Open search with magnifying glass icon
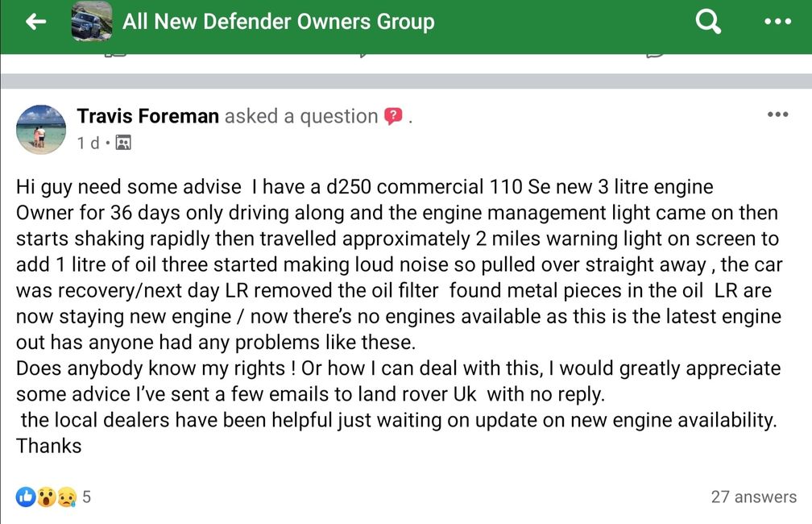 (708, 22)
